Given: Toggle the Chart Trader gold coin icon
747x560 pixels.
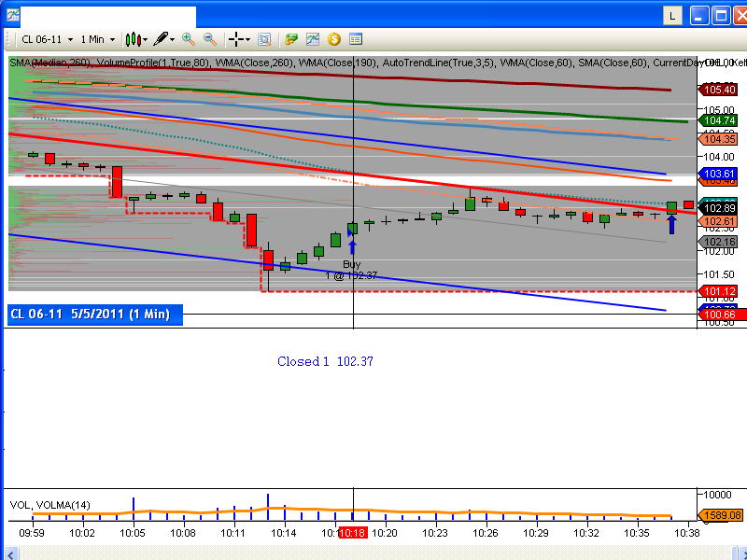Looking at the screenshot, I should [x=334, y=39].
